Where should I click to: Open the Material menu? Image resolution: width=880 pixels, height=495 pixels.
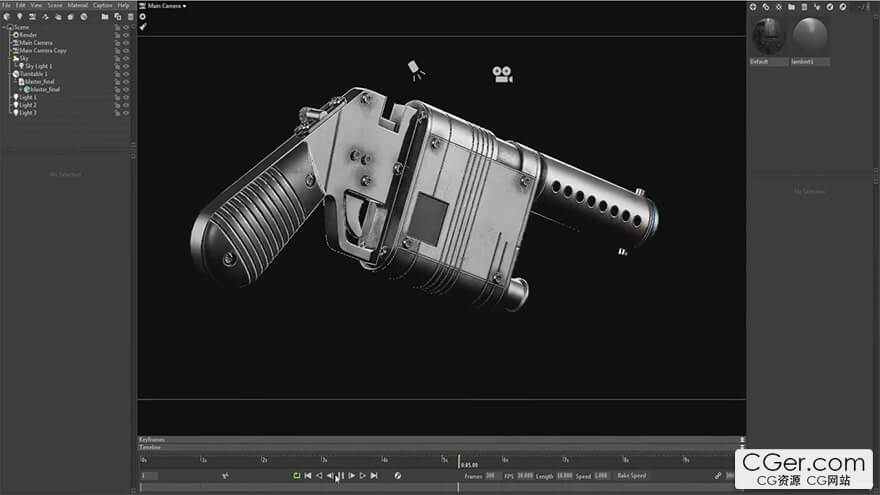click(x=78, y=5)
